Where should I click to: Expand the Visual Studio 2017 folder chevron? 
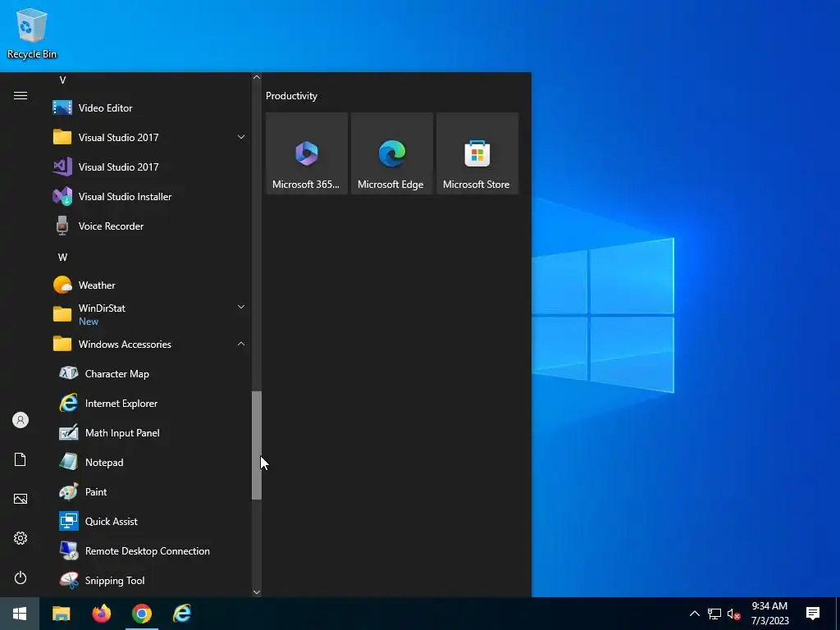point(241,137)
